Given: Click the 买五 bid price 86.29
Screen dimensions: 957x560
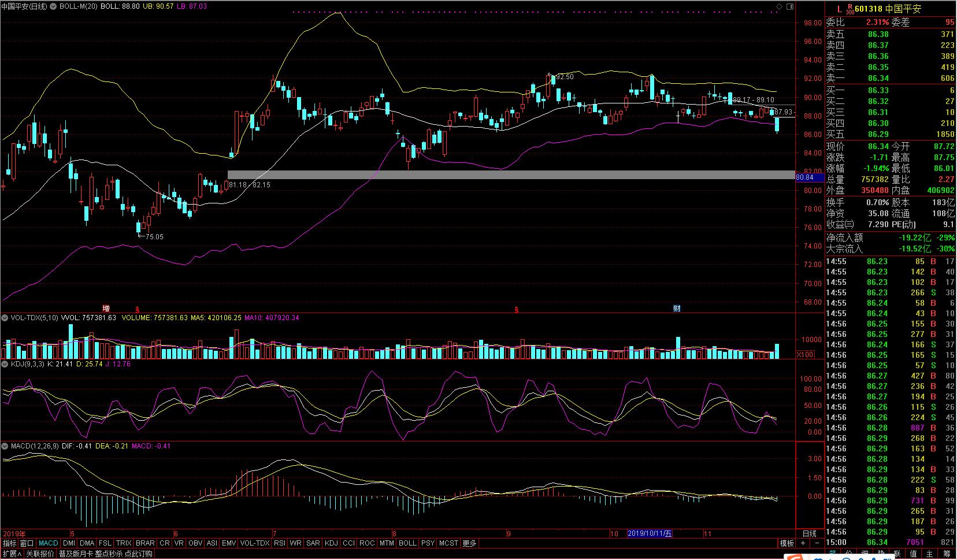Looking at the screenshot, I should (878, 135).
